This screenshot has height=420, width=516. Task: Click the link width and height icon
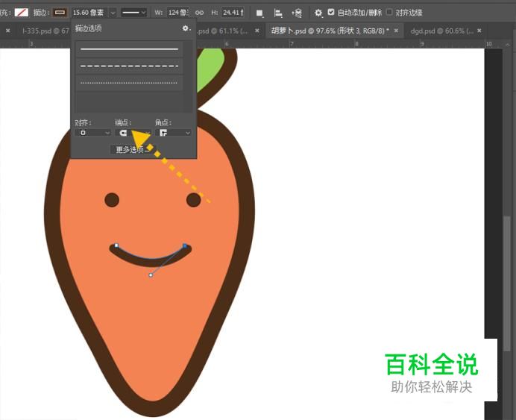click(199, 13)
